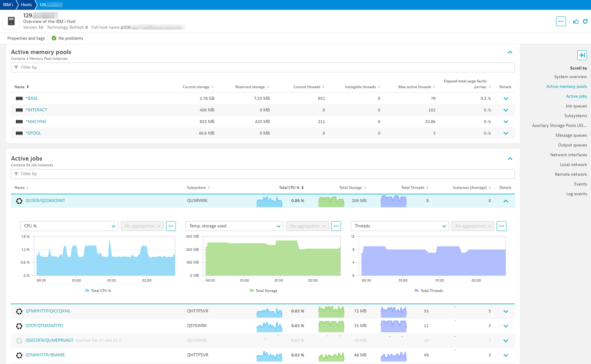Sort memory pools by Reserved storage
Image resolution: width=591 pixels, height=364 pixels.
click(252, 87)
